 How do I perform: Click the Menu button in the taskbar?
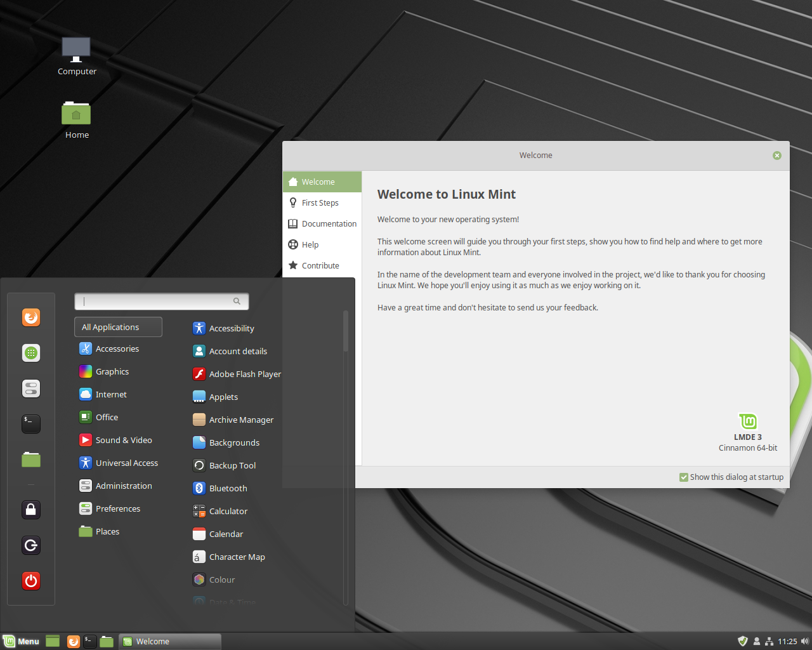(x=22, y=641)
